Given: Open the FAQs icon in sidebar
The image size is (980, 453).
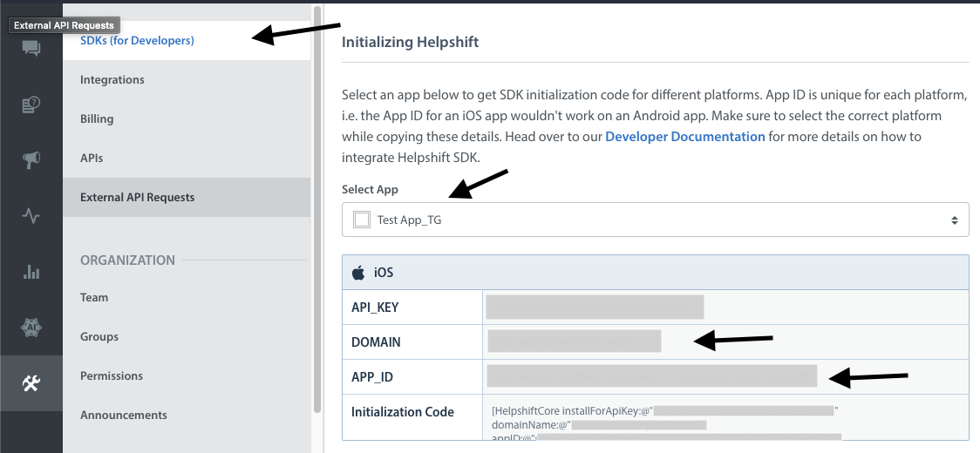Looking at the screenshot, I should pyautogui.click(x=31, y=105).
